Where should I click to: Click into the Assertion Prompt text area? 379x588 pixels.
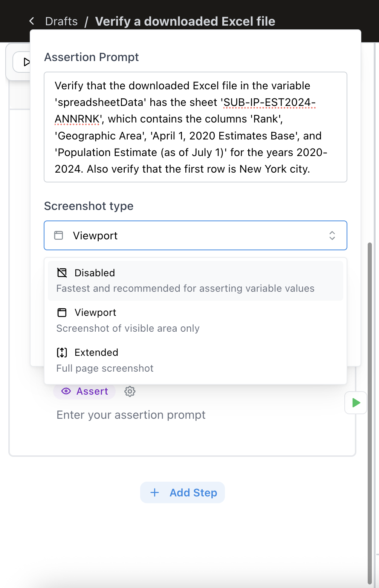[196, 127]
